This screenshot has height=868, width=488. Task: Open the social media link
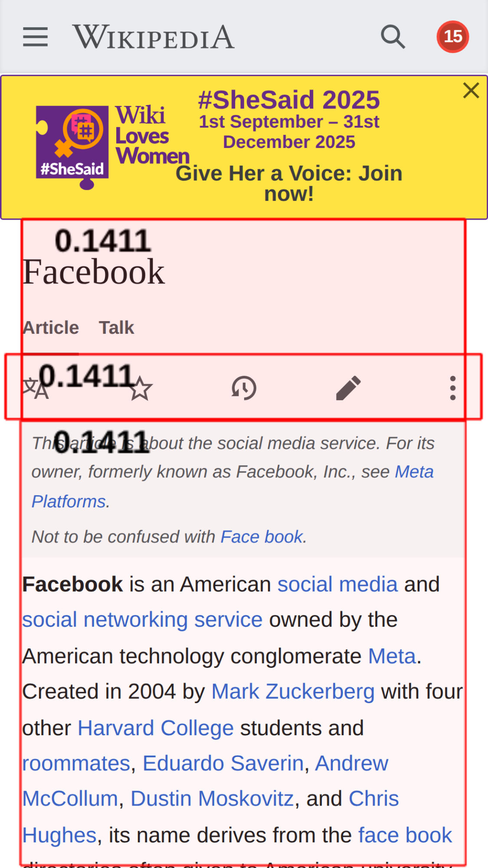[x=337, y=584]
